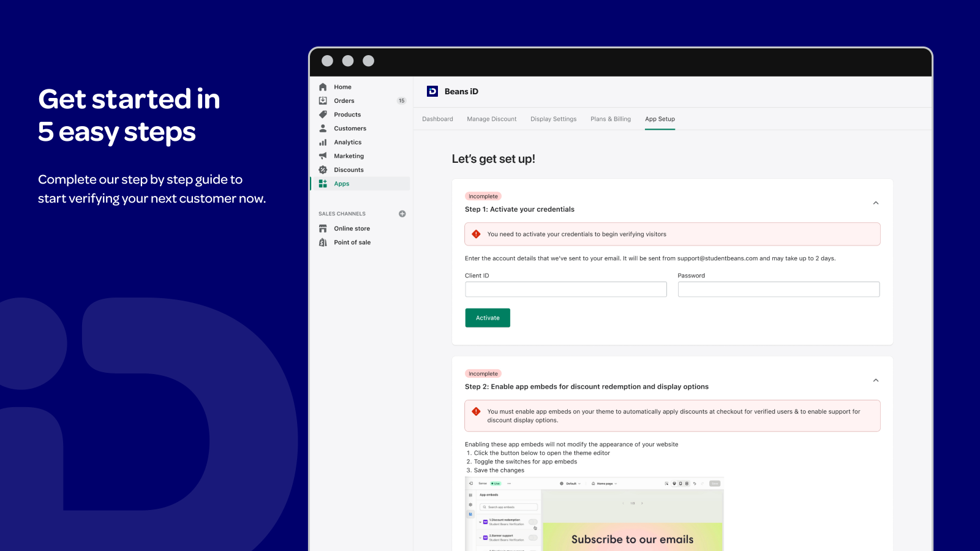Open Analytics via the bar chart icon
The image size is (980, 551).
pos(323,142)
